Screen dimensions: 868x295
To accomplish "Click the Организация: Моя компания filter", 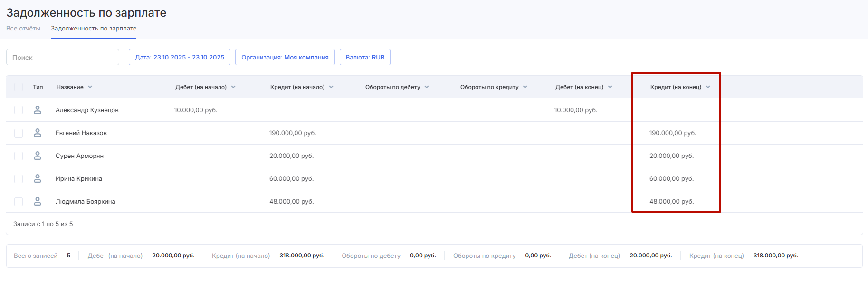I will 285,57.
